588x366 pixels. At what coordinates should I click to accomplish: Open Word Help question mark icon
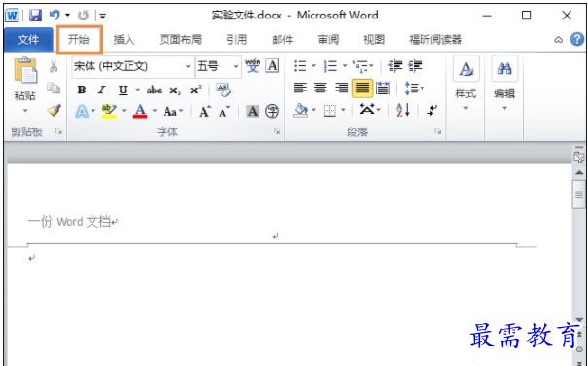click(x=577, y=39)
